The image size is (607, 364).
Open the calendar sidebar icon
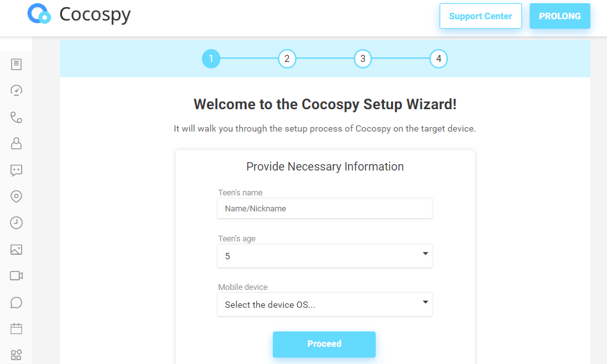click(x=16, y=329)
